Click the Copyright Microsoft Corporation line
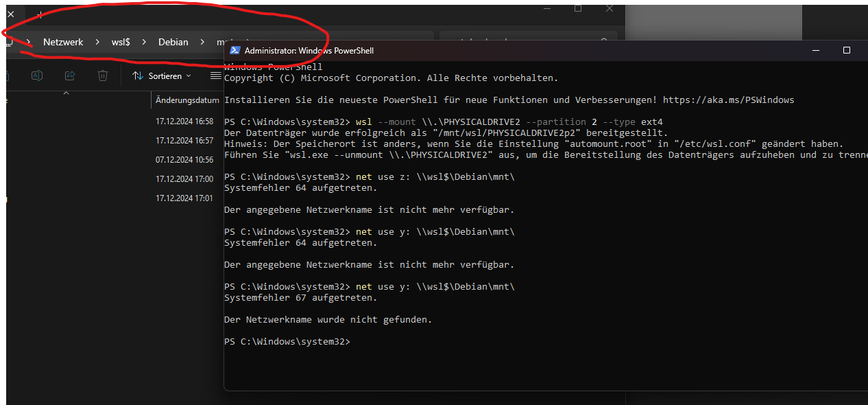Viewport: 868px width, 405px height. 391,78
